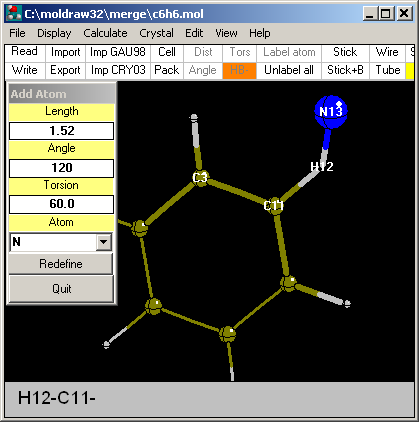Click the H12 hydrogen atom label
Viewport: 419px width, 422px height.
click(x=322, y=166)
